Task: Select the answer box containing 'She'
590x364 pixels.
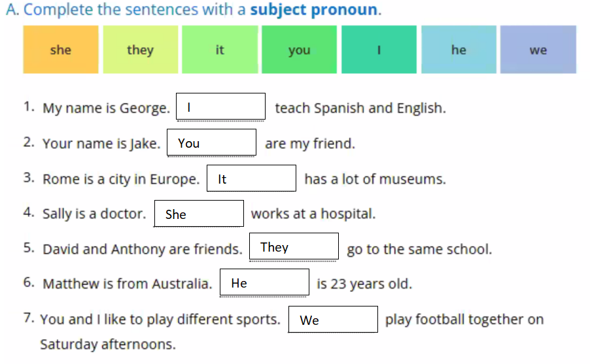Action: click(x=199, y=214)
